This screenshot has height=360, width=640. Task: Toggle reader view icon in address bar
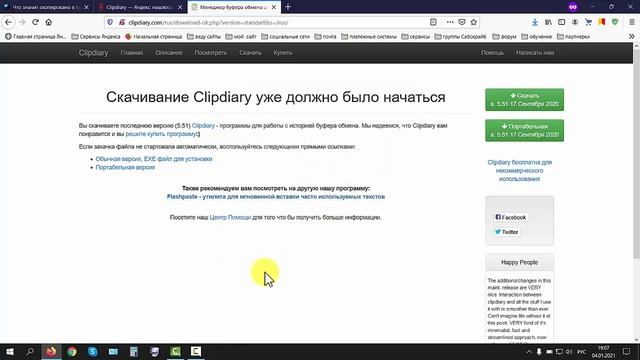(x=433, y=22)
